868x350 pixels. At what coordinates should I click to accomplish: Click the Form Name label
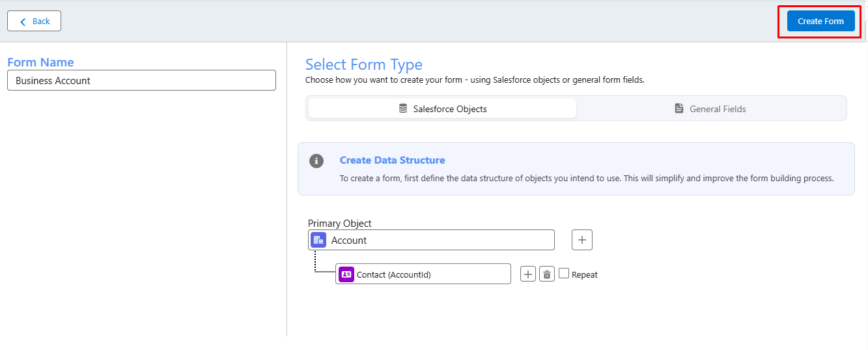40,63
